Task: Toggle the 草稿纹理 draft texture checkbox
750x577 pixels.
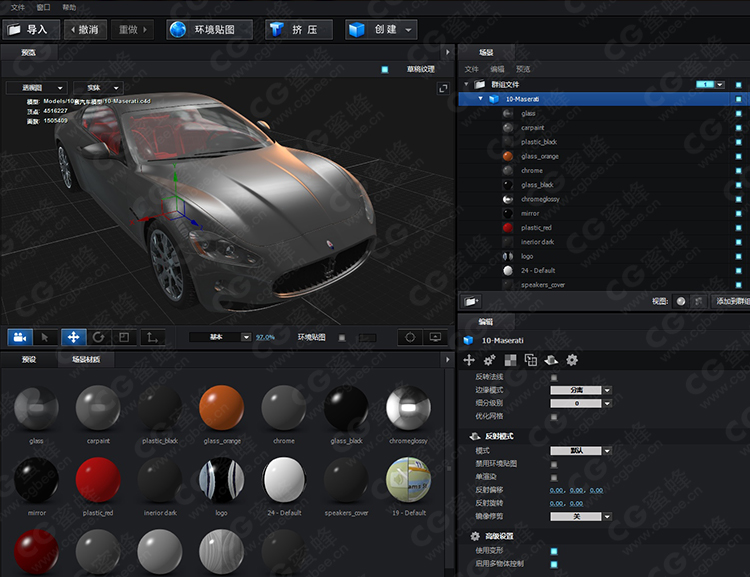Action: tap(385, 70)
